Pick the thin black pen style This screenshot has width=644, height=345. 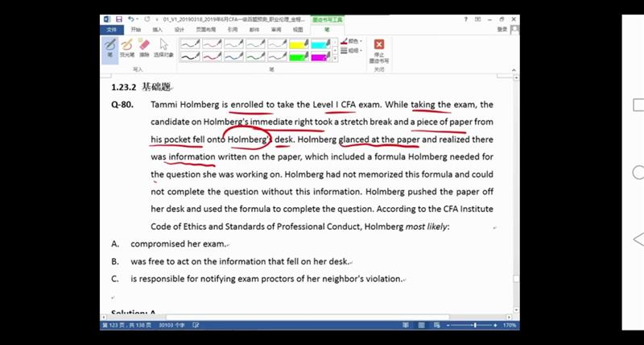tap(190, 44)
